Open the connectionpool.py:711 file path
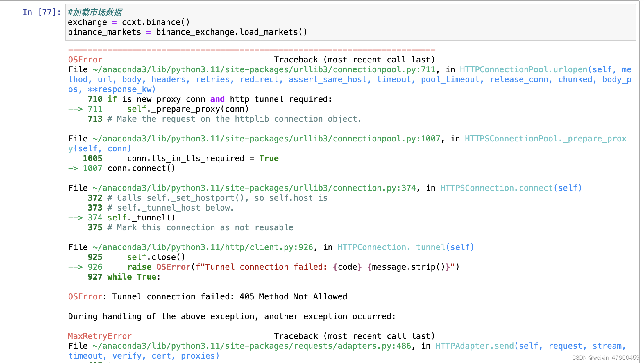Image resolution: width=644 pixels, height=363 pixels. point(264,70)
